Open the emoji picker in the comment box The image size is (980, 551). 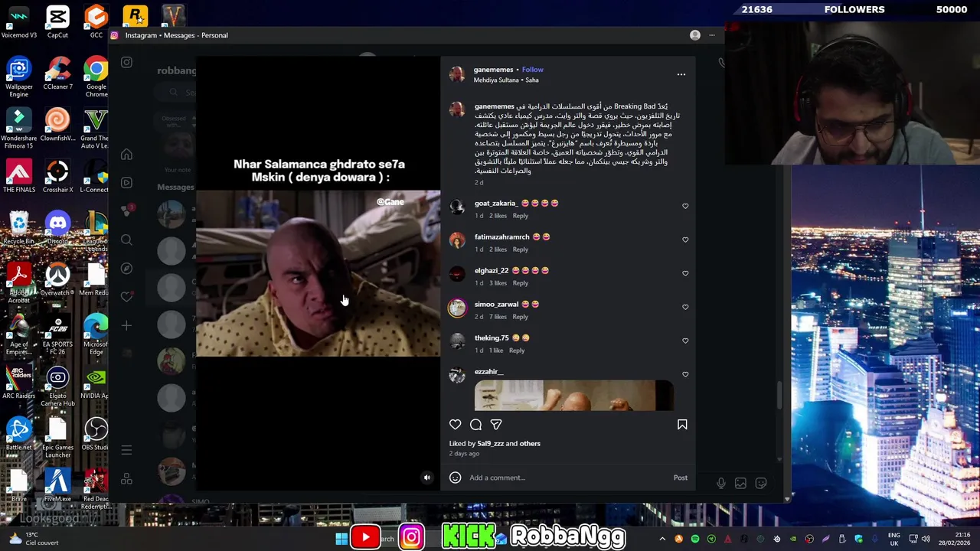[455, 478]
